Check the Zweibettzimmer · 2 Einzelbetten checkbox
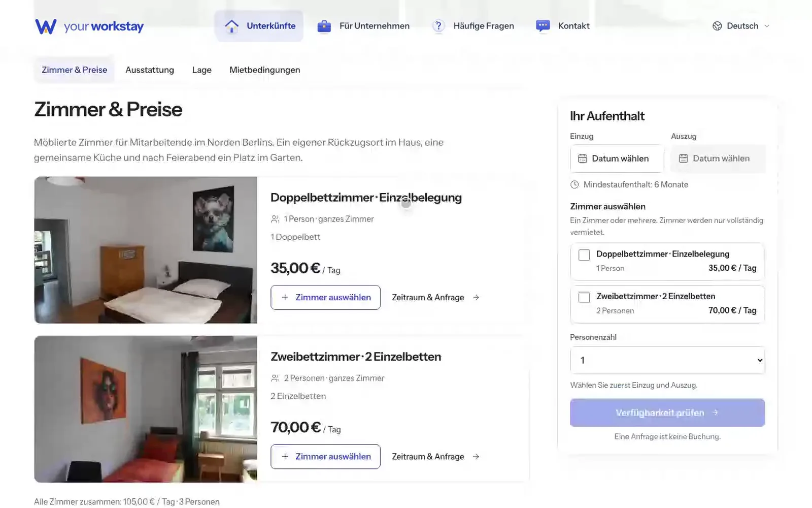Image resolution: width=812 pixels, height=508 pixels. pyautogui.click(x=584, y=297)
